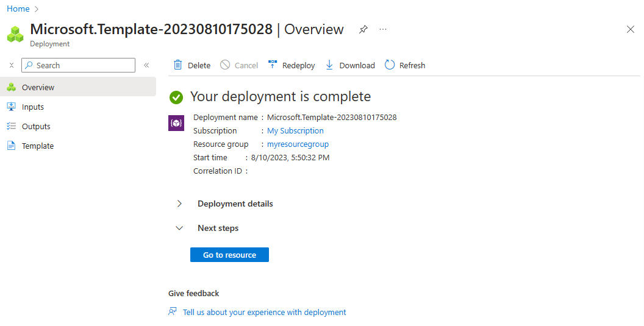Click the Home breadcrumb link
644x326 pixels.
18,9
